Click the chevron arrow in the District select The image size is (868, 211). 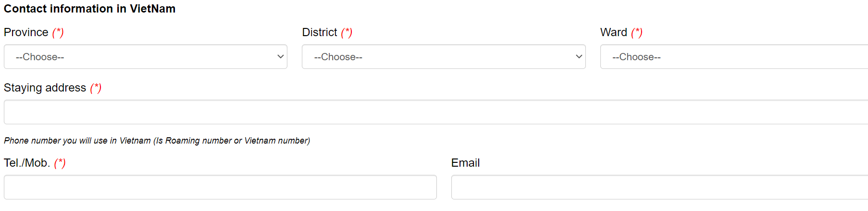[x=579, y=57]
